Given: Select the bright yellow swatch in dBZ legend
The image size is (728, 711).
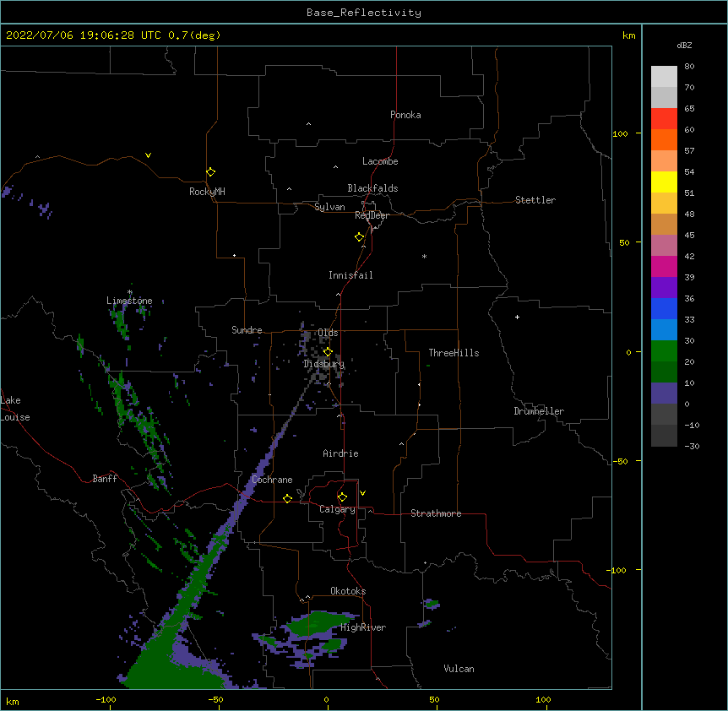Looking at the screenshot, I should 664,182.
